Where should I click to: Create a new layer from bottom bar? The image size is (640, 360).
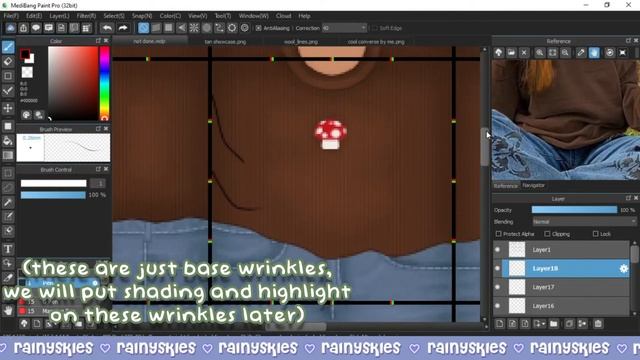point(500,324)
